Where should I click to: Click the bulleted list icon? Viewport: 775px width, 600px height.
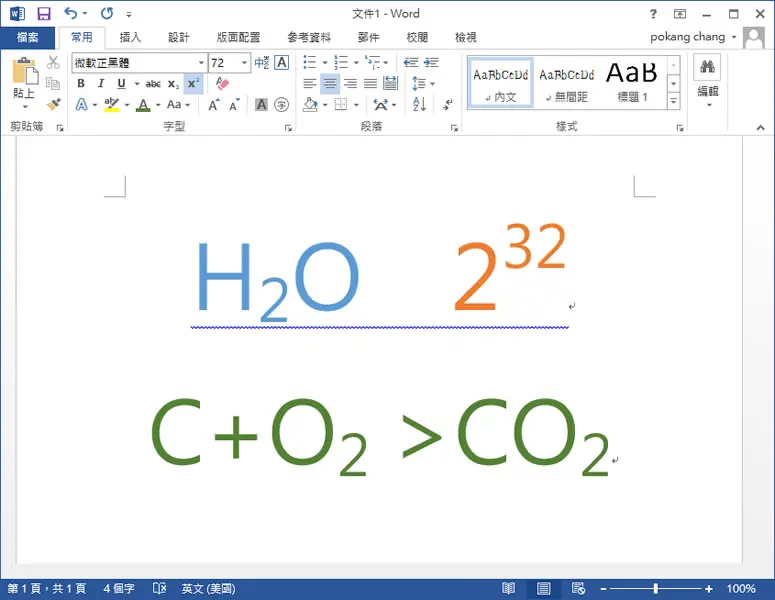(310, 62)
